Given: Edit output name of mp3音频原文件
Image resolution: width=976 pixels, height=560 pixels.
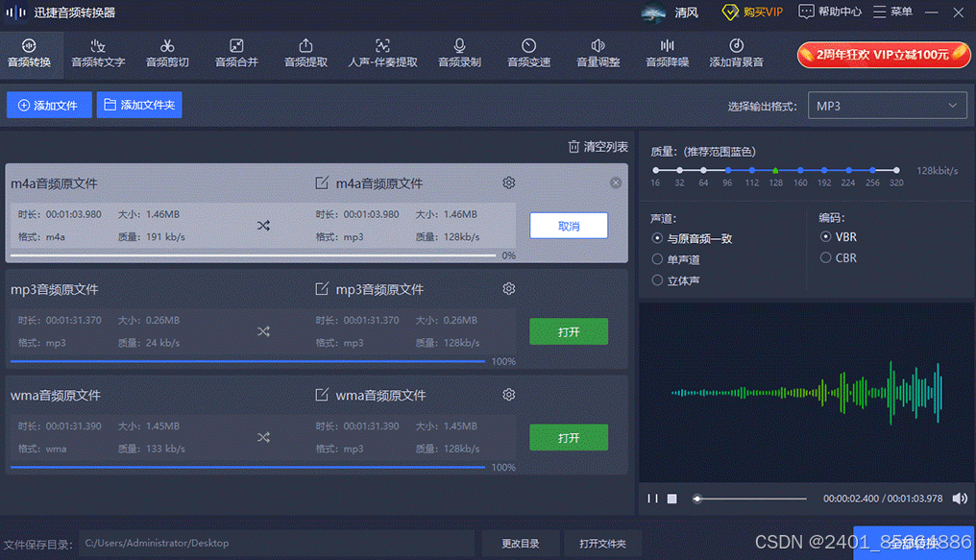Looking at the screenshot, I should 321,289.
